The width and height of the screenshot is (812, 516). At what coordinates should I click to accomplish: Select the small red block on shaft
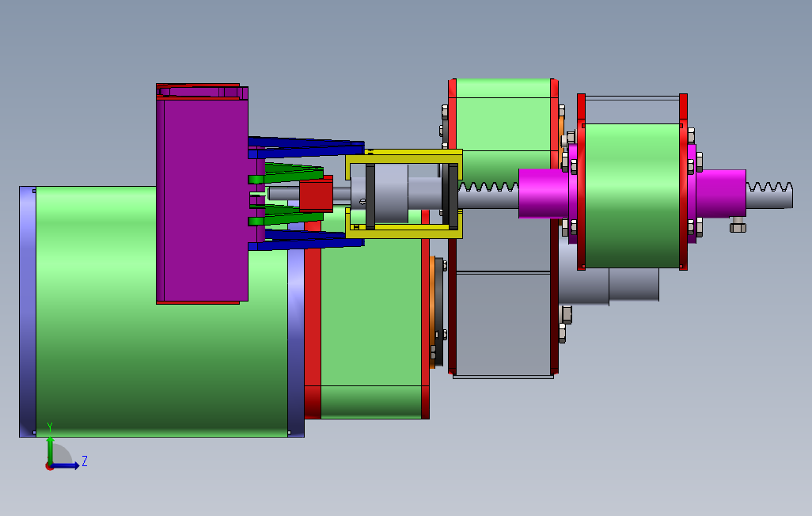(316, 194)
